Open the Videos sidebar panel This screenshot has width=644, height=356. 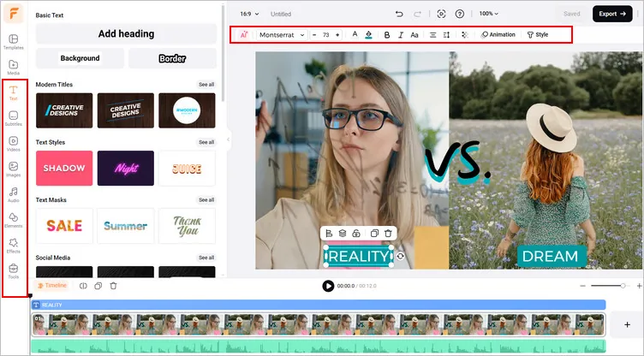[x=13, y=144]
